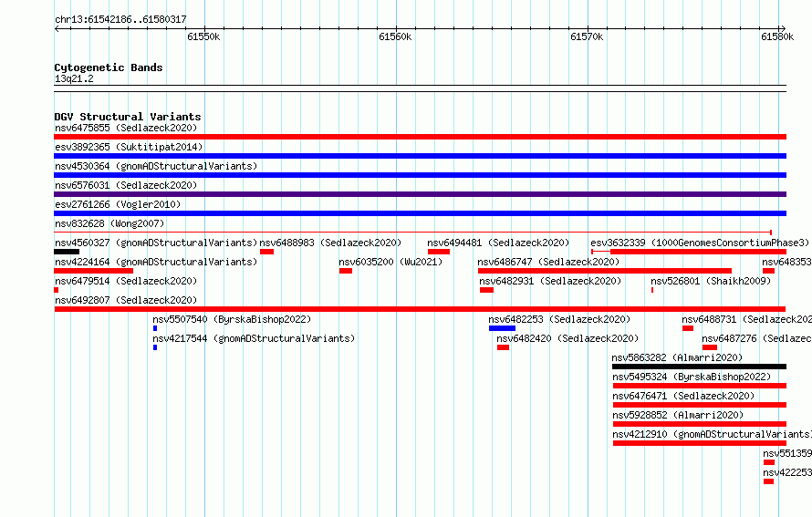Click the nsv6035200 (Wu2021) label
Screen dimensions: 812x517
click(x=390, y=262)
